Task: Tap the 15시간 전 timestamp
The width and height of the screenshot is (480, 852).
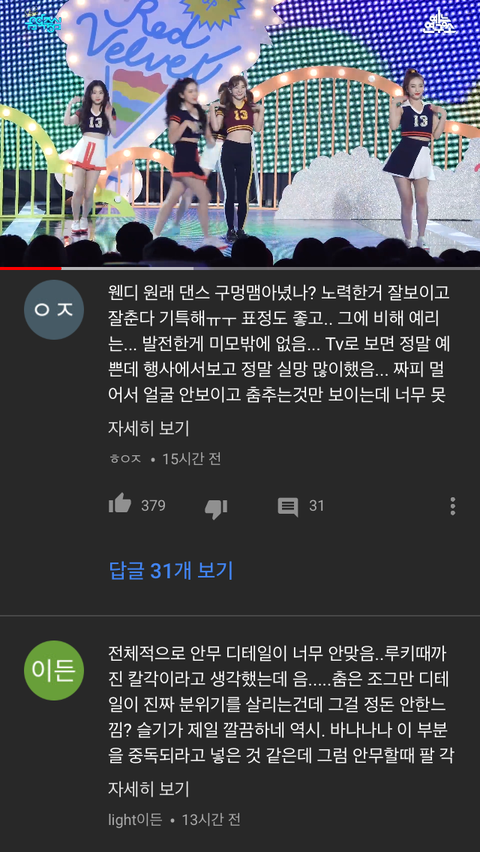Action: pos(192,459)
